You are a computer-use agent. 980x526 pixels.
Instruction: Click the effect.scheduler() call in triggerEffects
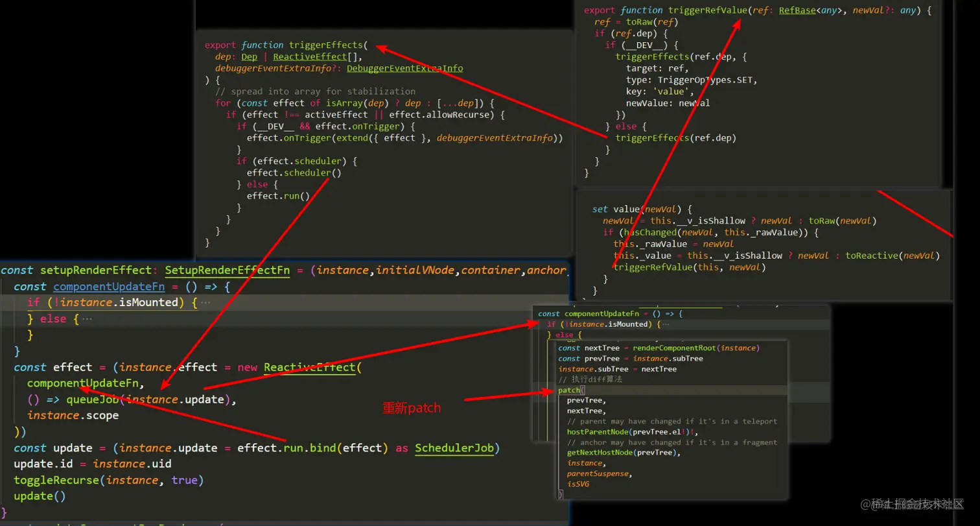tap(294, 173)
